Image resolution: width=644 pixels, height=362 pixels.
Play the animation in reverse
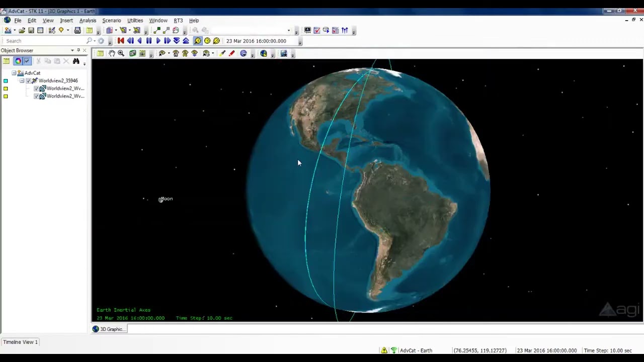[140, 41]
